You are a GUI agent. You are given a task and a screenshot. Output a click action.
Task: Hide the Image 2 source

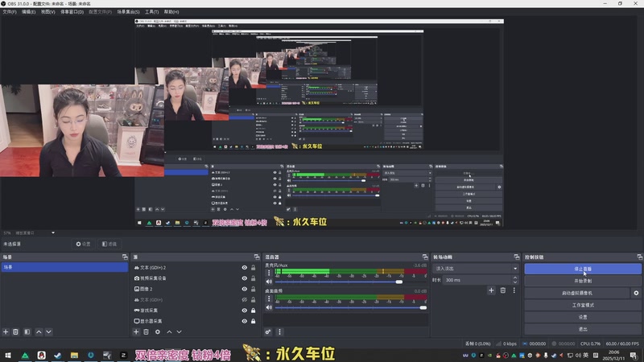coord(245,289)
